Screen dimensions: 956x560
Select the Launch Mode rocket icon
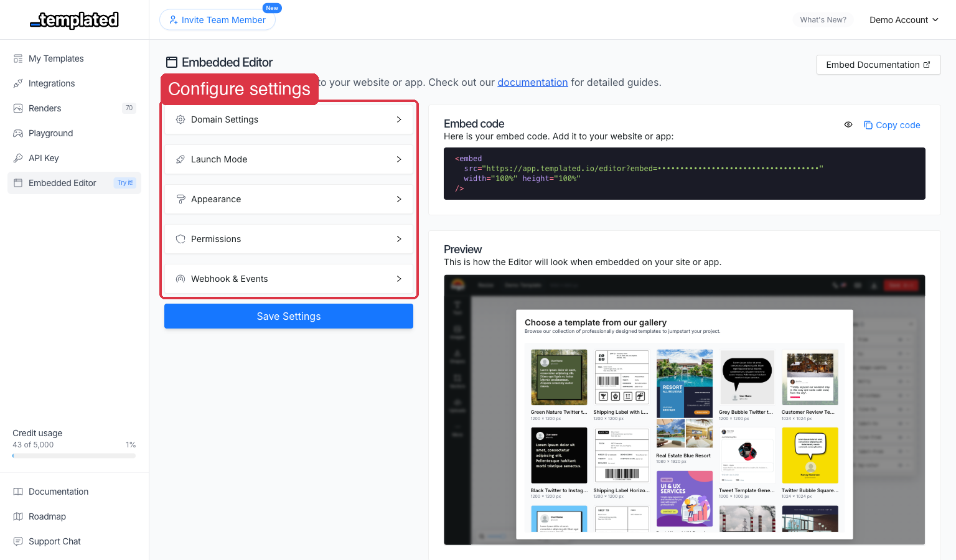(180, 159)
